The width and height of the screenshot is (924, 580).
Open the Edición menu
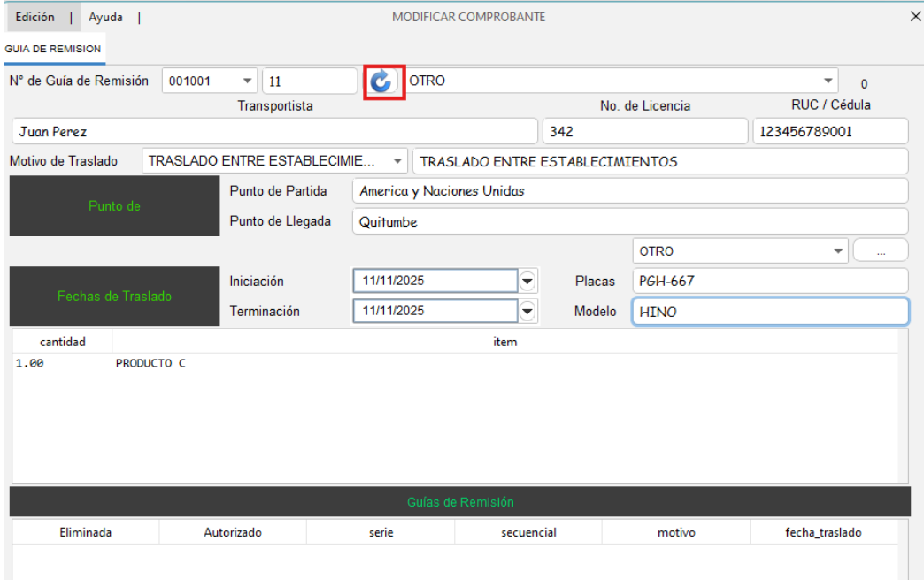(35, 17)
